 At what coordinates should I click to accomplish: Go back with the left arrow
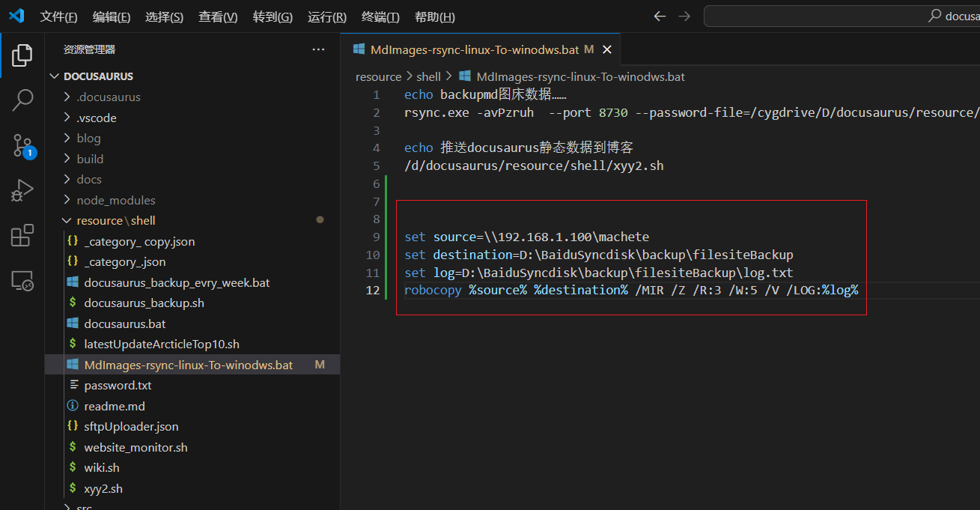coord(660,16)
